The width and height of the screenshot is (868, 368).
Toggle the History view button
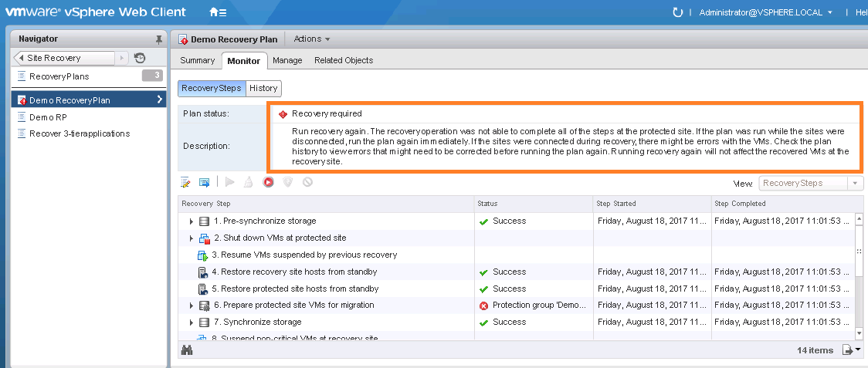point(263,88)
